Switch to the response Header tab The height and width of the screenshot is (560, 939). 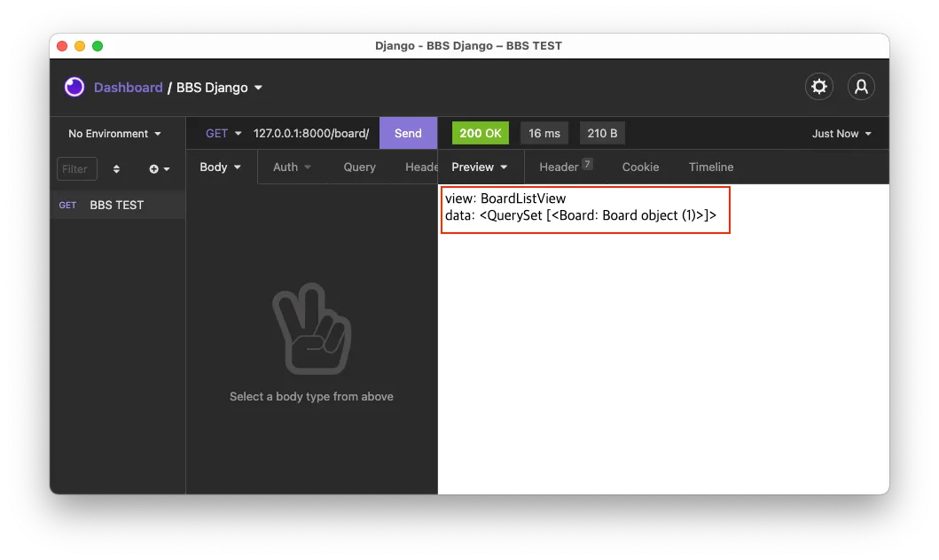click(x=566, y=167)
